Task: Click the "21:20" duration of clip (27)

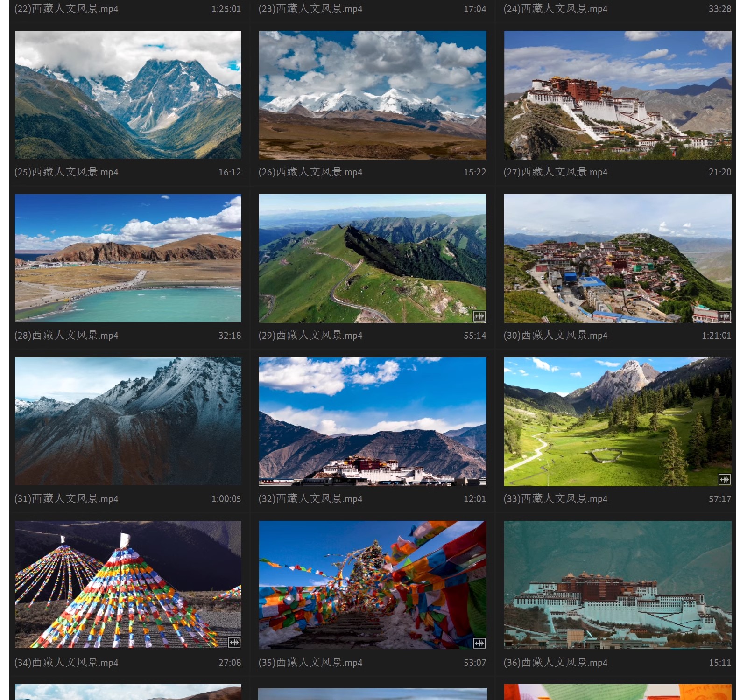Action: pyautogui.click(x=720, y=172)
